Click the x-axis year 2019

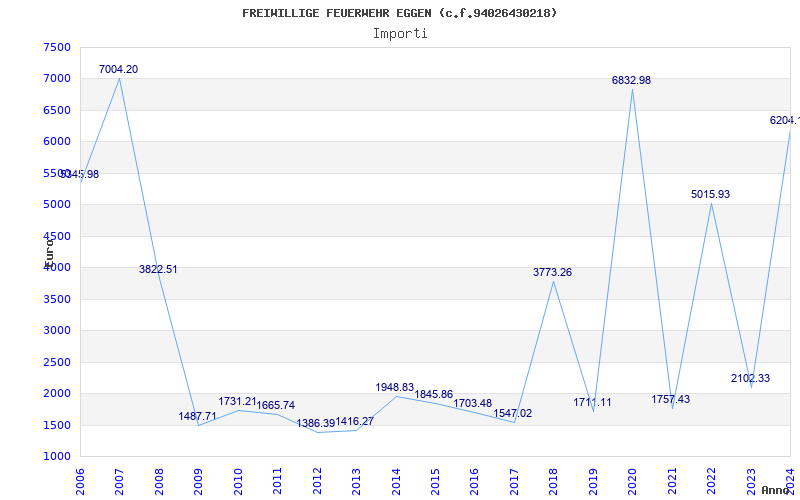593,482
